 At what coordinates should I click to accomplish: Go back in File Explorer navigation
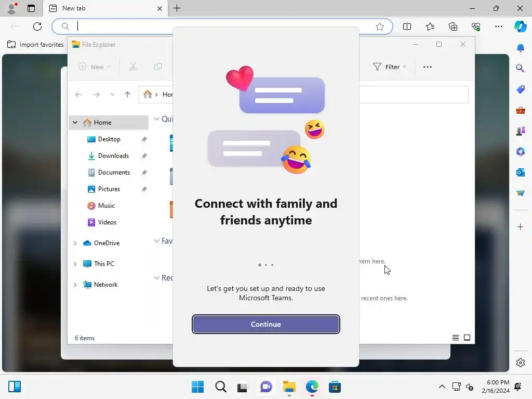click(78, 95)
